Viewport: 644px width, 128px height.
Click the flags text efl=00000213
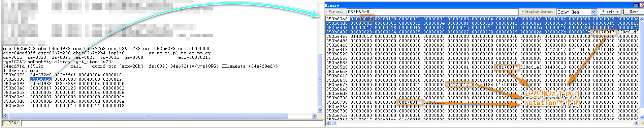194,57
